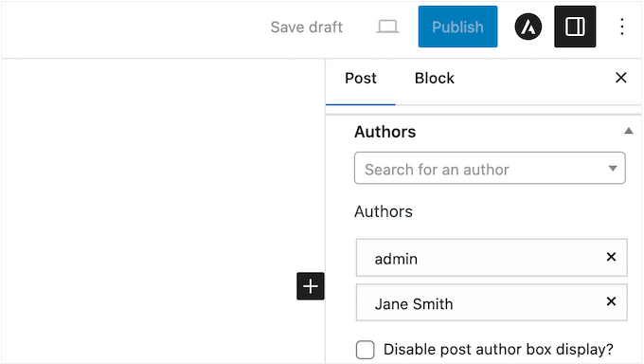Close the settings sidebar
Screen dimensions: 644x364
(620, 78)
